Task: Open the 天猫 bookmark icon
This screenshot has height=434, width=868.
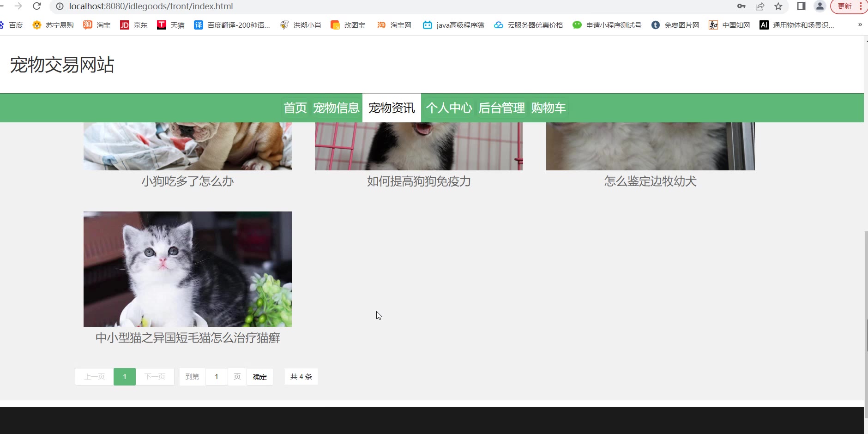Action: coord(162,25)
